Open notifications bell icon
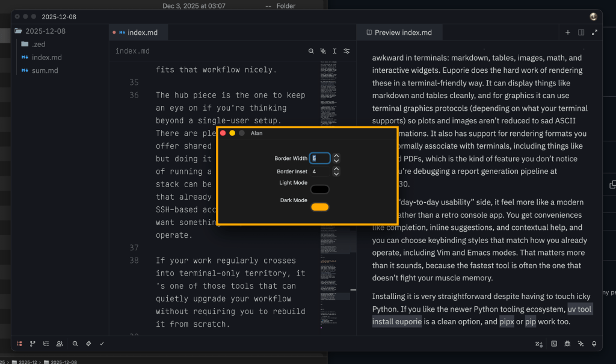 pyautogui.click(x=594, y=344)
